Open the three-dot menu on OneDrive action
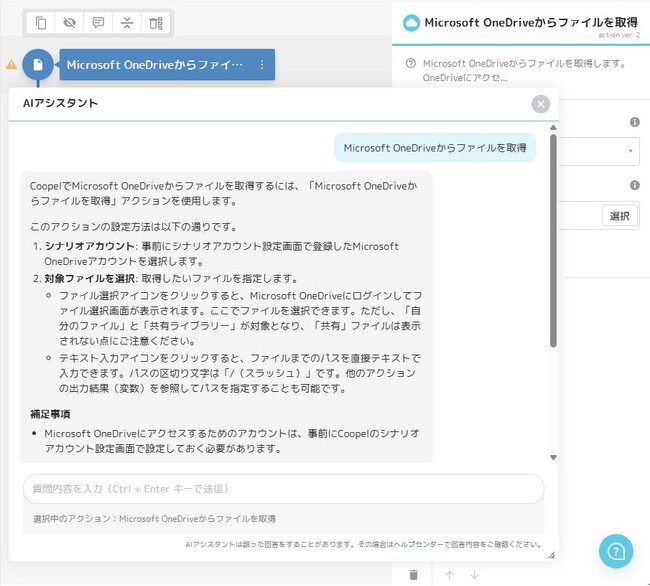 click(262, 65)
